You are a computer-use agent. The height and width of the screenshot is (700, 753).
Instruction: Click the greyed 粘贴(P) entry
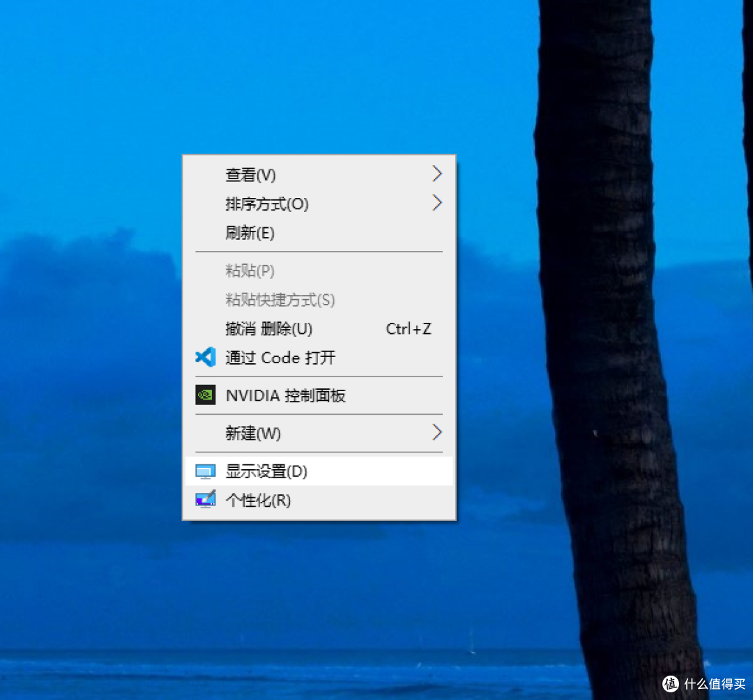319,271
